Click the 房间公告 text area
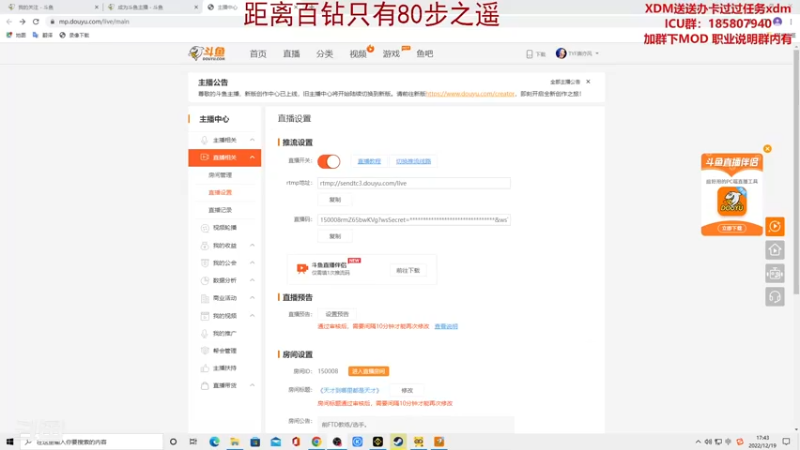The height and width of the screenshot is (450, 800). click(416, 424)
